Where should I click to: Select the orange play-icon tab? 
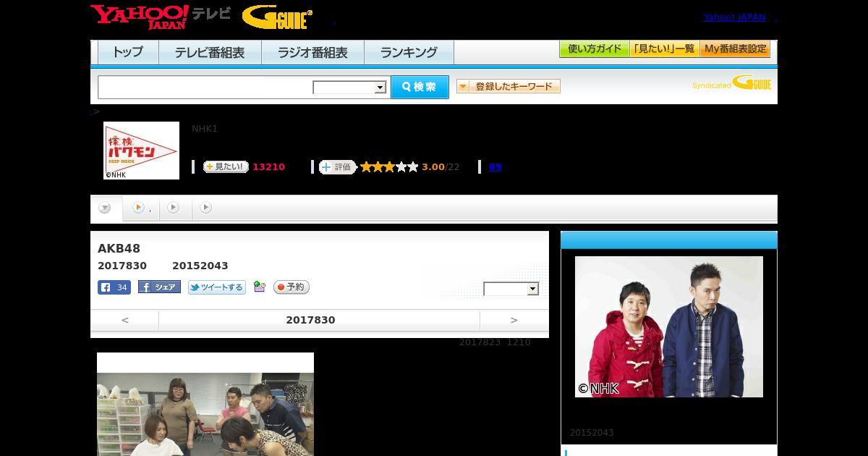pyautogui.click(x=140, y=208)
